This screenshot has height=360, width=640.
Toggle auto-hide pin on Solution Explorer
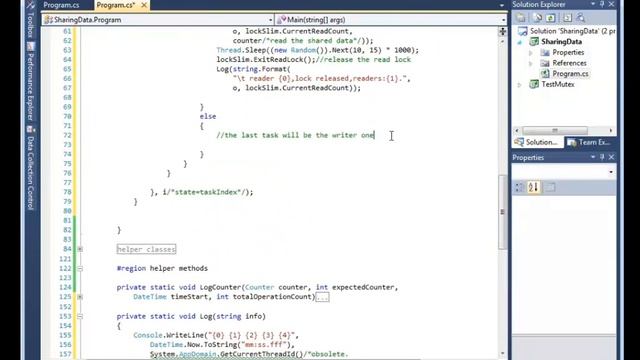click(x=602, y=4)
